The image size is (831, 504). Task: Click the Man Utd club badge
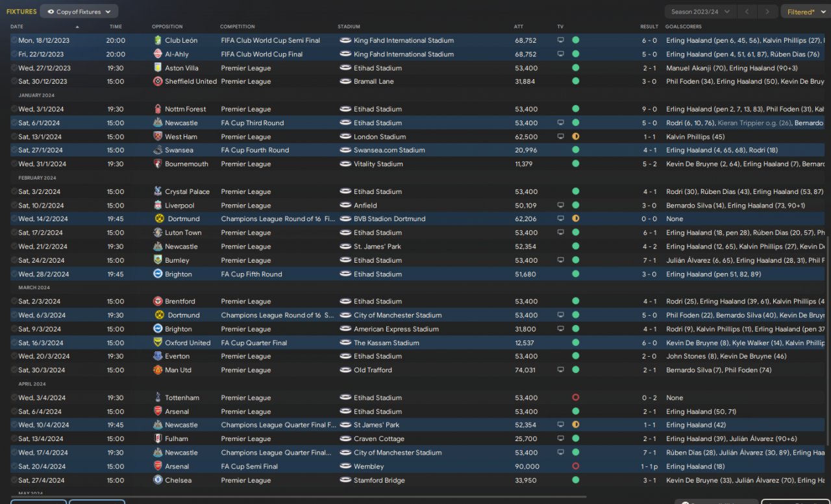[158, 370]
